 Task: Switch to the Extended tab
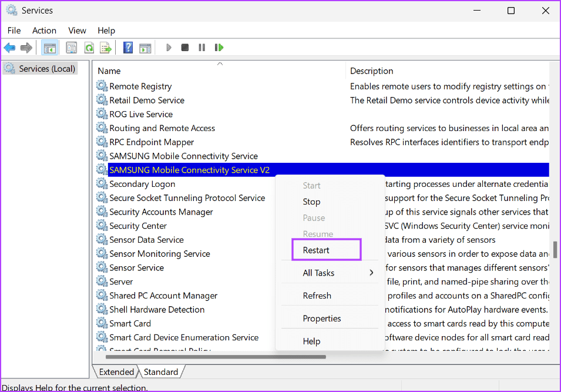(116, 372)
